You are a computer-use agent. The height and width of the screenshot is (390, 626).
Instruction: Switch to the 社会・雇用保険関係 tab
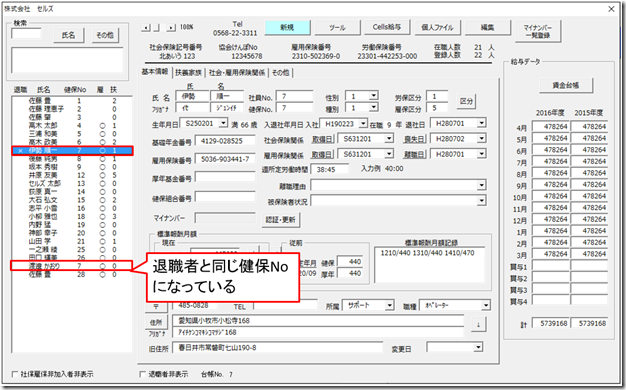coord(237,73)
